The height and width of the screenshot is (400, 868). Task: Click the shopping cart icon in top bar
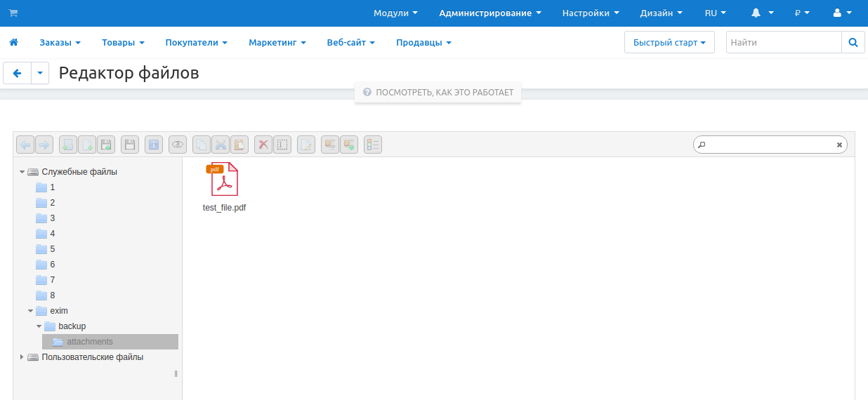13,13
